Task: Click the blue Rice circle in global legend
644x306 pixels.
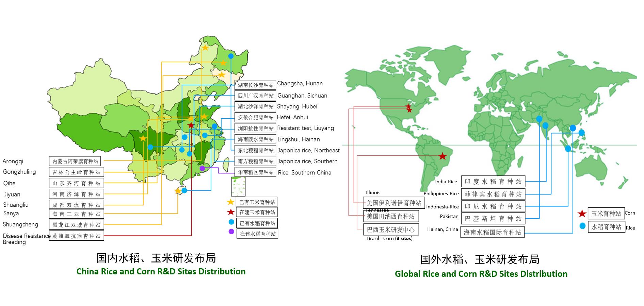Action: pos(582,226)
